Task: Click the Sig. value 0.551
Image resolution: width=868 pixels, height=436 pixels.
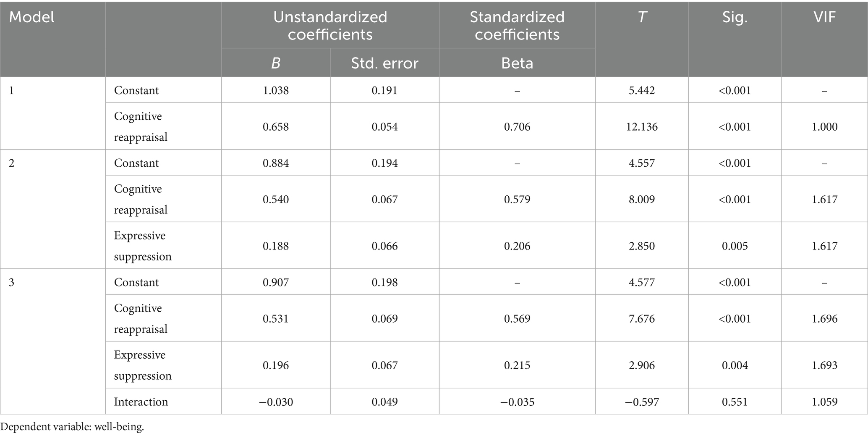Action: [735, 402]
